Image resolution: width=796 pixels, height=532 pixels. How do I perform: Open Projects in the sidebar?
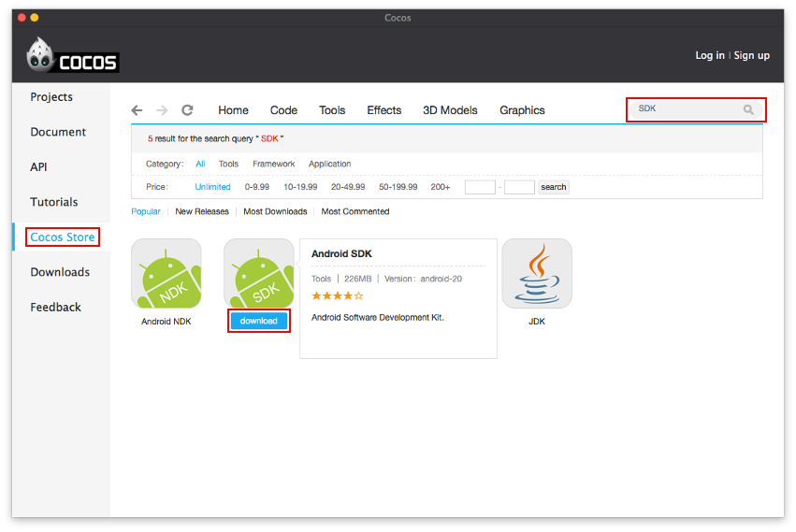click(51, 97)
